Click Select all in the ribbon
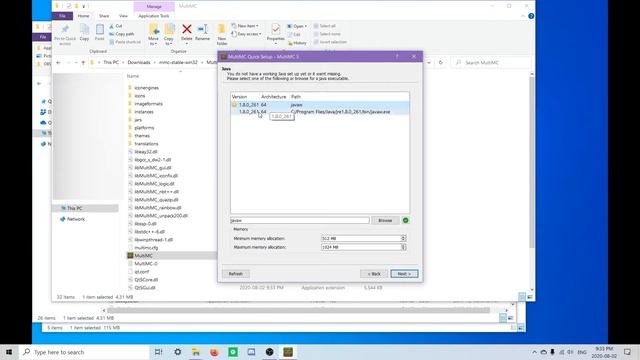This screenshot has width=640, height=360. click(324, 26)
